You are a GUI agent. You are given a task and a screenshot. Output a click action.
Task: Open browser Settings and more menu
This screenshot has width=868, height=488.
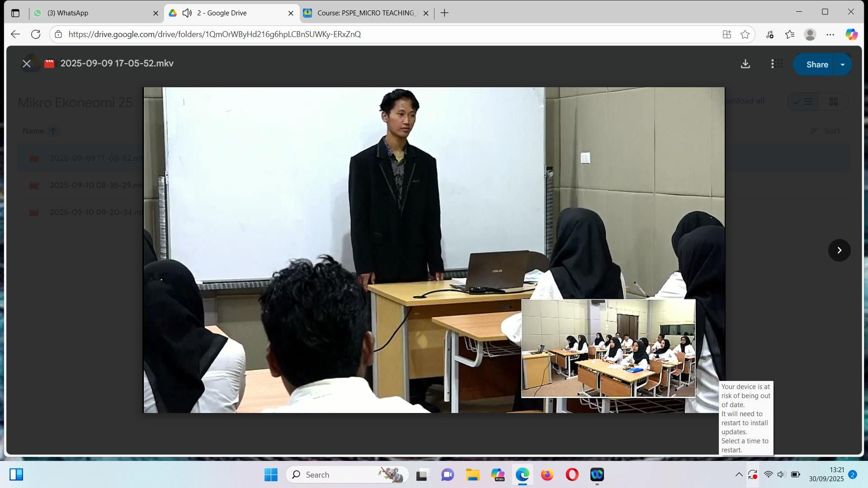pos(830,34)
